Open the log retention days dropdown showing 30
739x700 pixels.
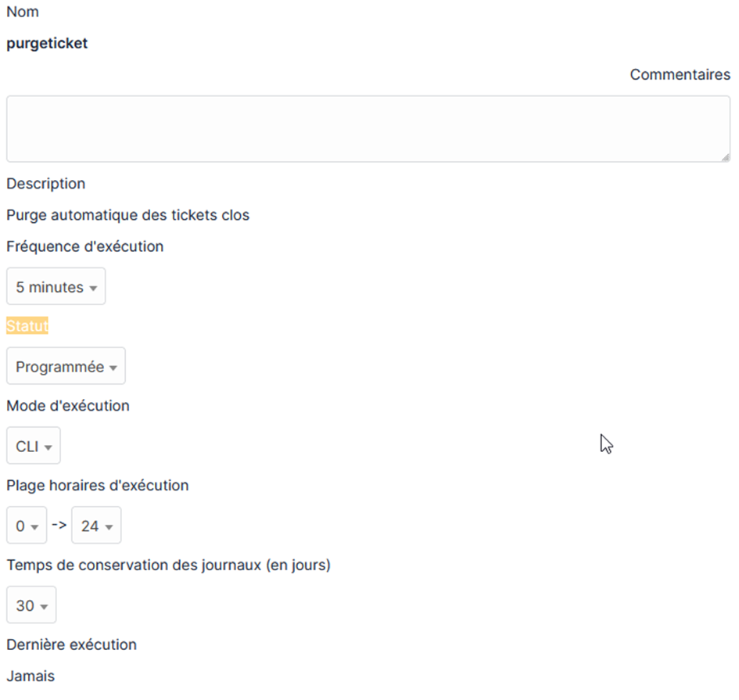(x=31, y=605)
